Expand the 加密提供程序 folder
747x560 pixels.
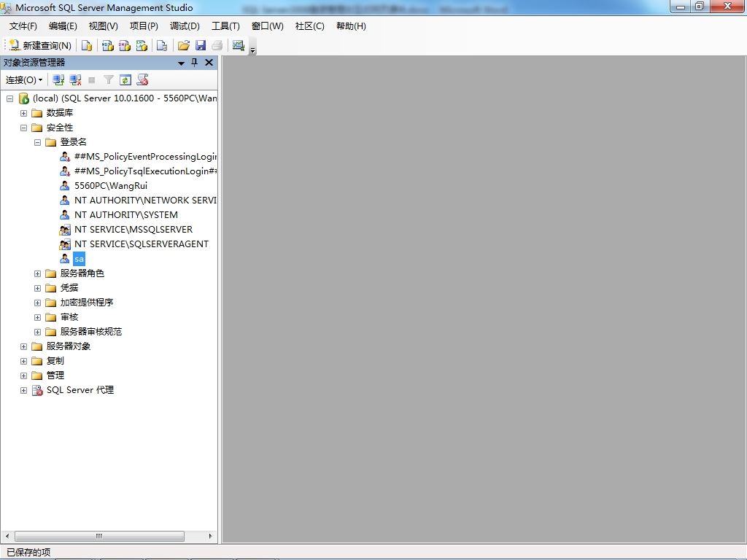click(37, 303)
